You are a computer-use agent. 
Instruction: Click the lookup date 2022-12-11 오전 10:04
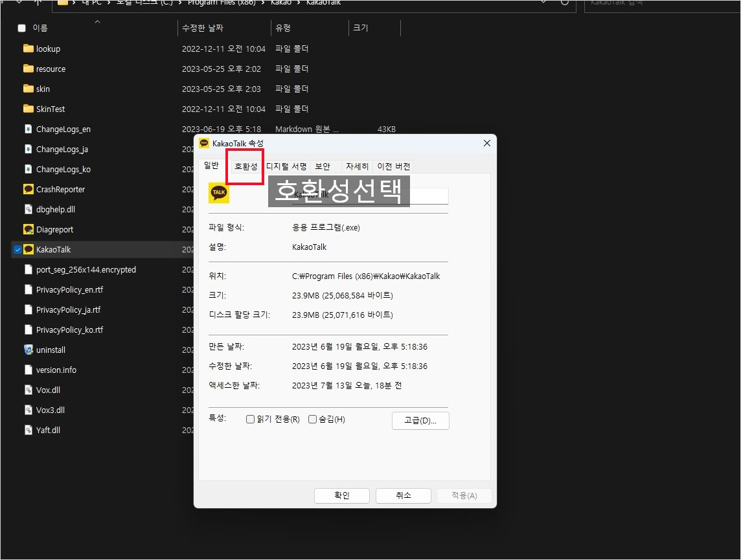pos(223,49)
